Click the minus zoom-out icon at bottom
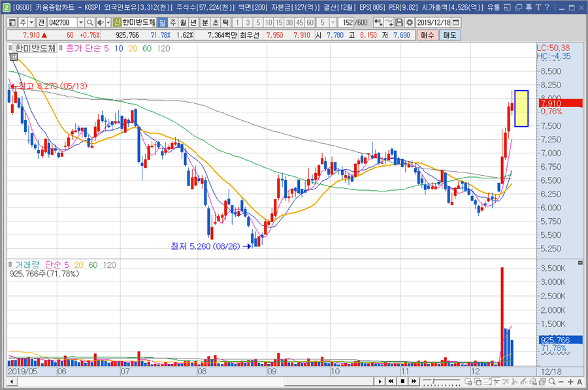 561,382
